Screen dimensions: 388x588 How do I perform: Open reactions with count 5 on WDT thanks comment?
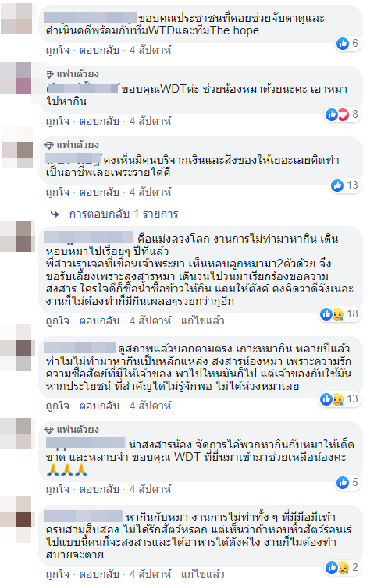348,483
